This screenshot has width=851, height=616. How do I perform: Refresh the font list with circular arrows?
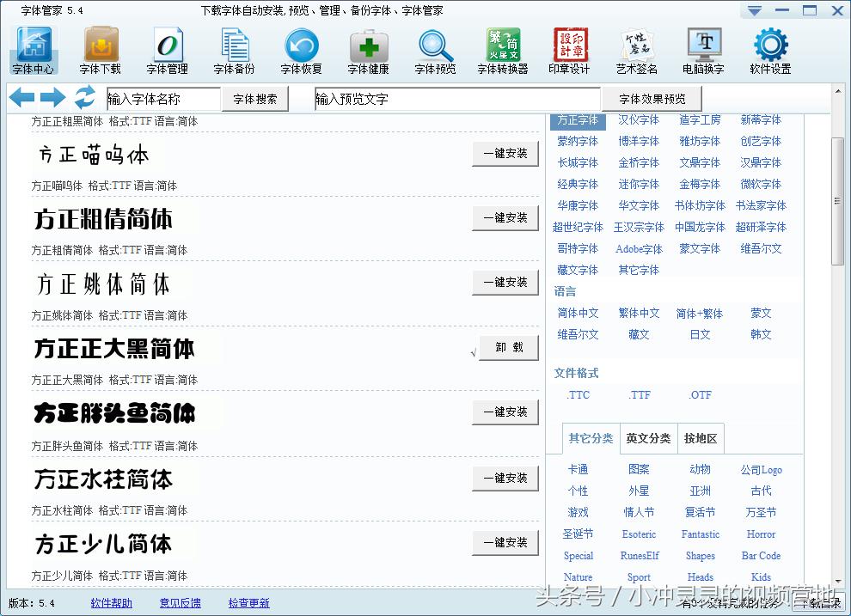pyautogui.click(x=84, y=98)
